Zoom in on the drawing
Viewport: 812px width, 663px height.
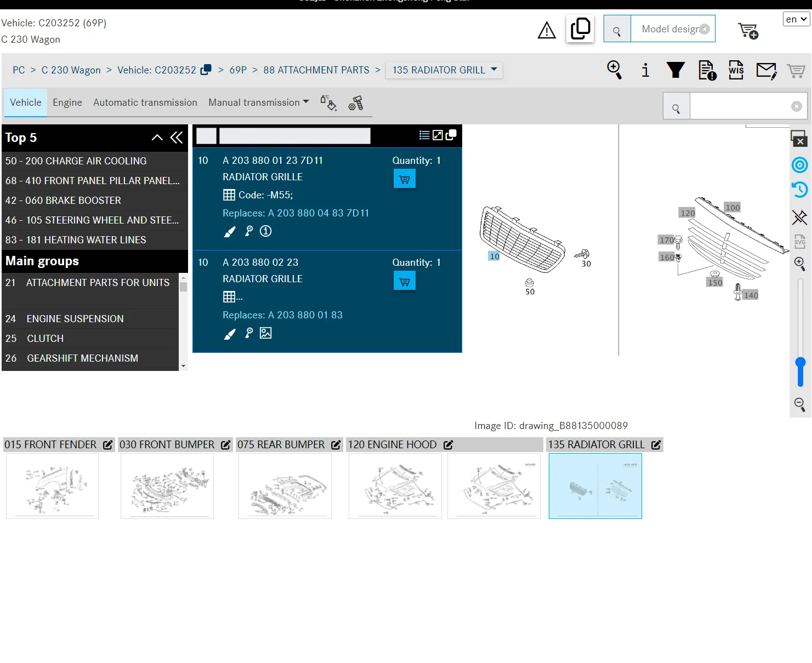(x=800, y=264)
